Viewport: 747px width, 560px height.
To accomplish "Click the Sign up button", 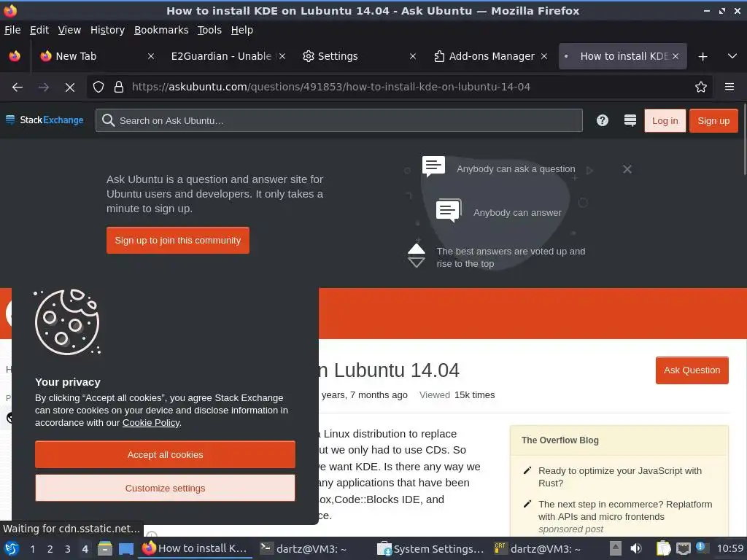I will pos(713,121).
